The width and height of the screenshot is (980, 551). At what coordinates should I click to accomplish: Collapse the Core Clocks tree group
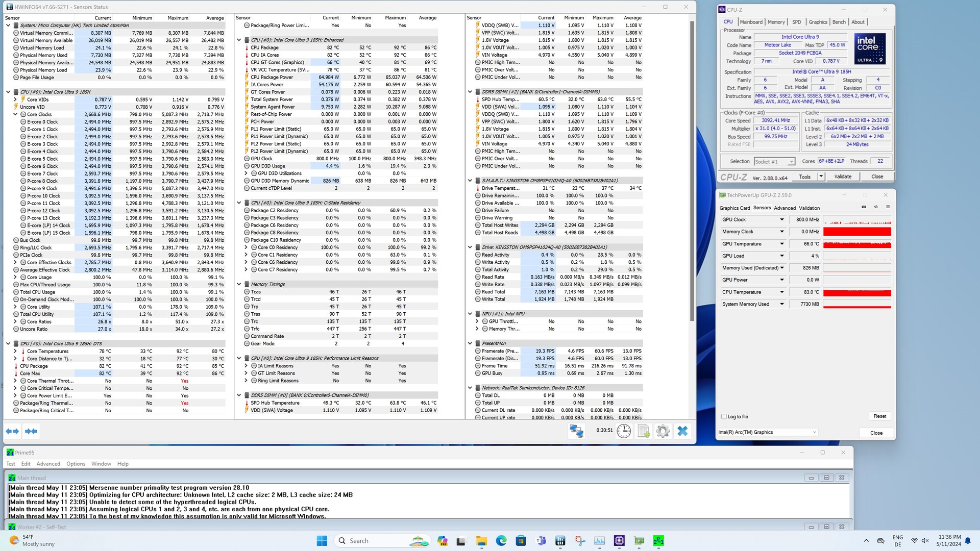click(15, 114)
